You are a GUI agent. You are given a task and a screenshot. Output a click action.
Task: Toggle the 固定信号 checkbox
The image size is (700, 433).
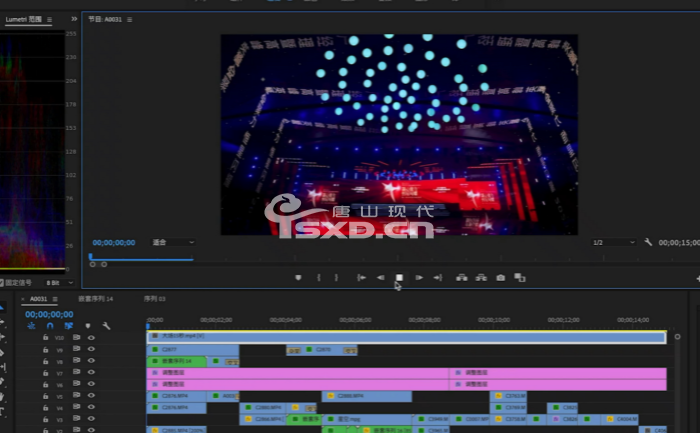(1, 283)
